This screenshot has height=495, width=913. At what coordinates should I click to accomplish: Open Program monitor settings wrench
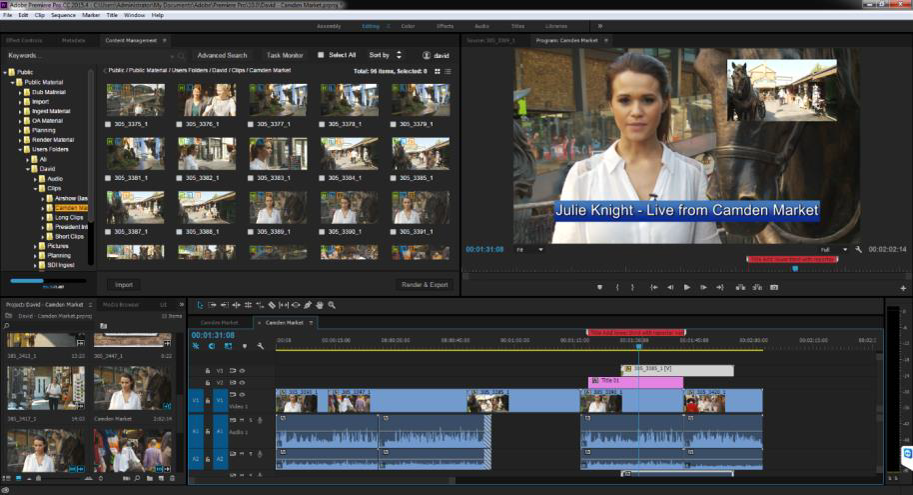858,249
